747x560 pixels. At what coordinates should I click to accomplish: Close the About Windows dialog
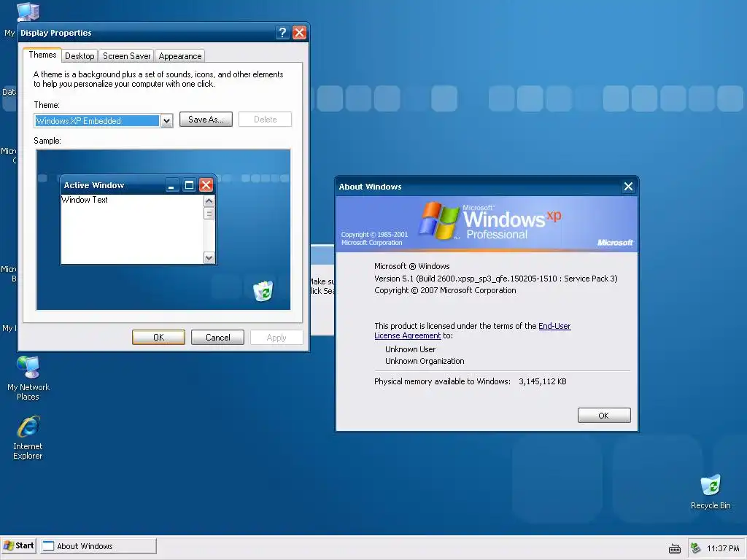pos(628,187)
